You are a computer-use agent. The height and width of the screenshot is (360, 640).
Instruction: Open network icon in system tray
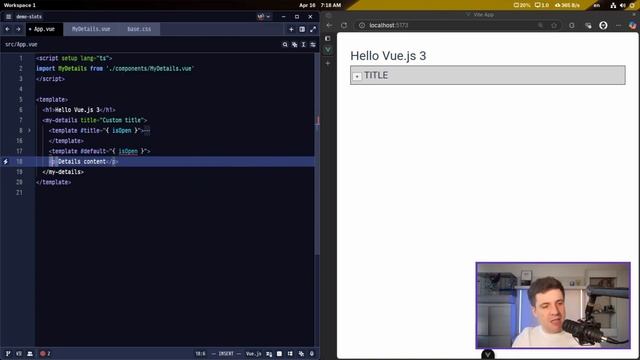click(613, 5)
